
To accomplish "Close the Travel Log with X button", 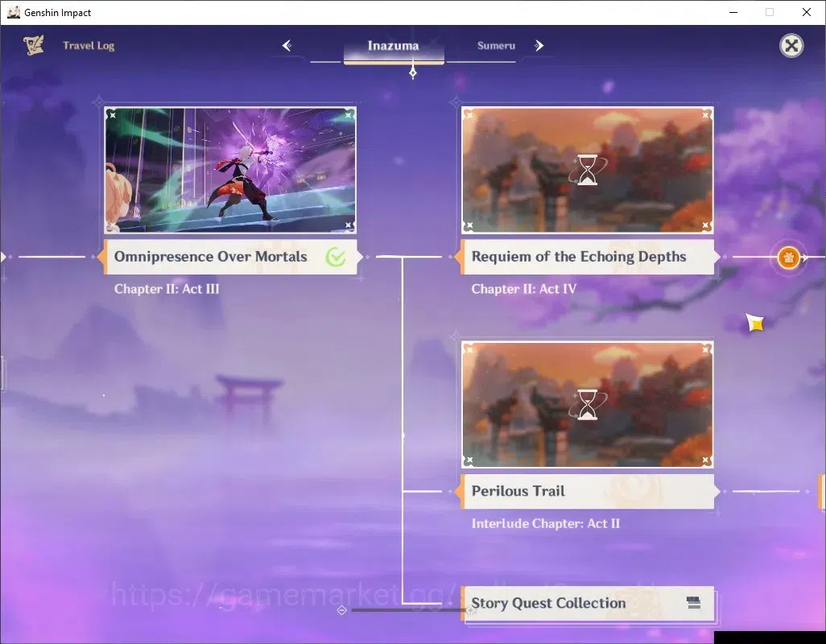I will [791, 46].
